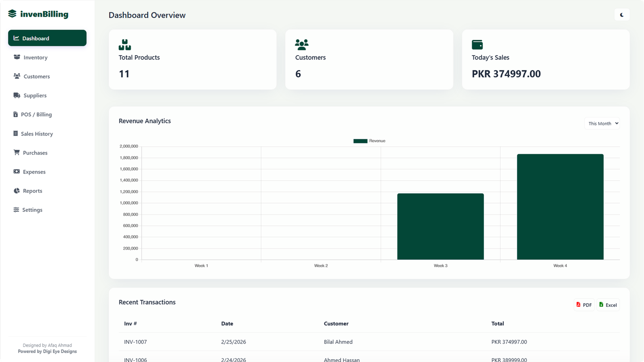Toggle the Revenue legend in chart
This screenshot has width=644, height=362.
[x=369, y=141]
